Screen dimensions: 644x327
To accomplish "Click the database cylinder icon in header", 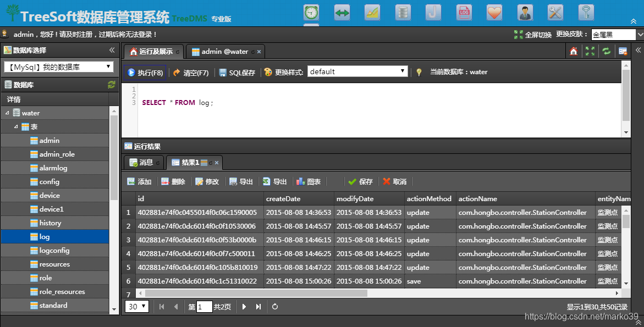I will 403,12.
